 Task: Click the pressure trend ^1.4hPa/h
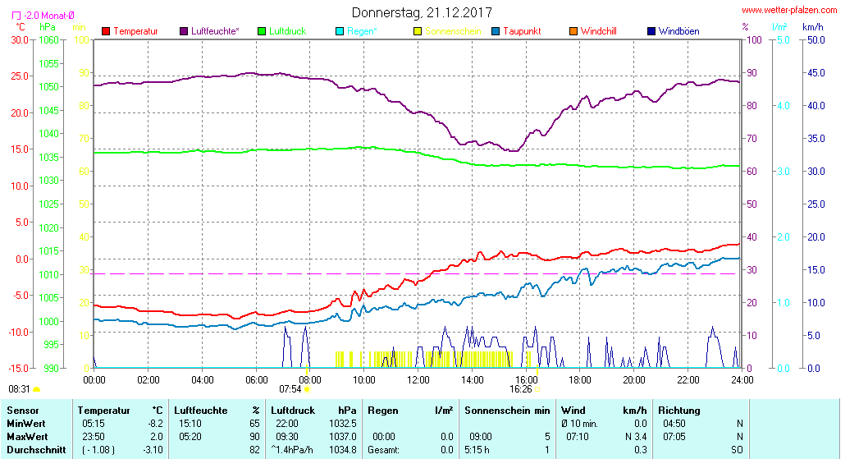pos(292,450)
